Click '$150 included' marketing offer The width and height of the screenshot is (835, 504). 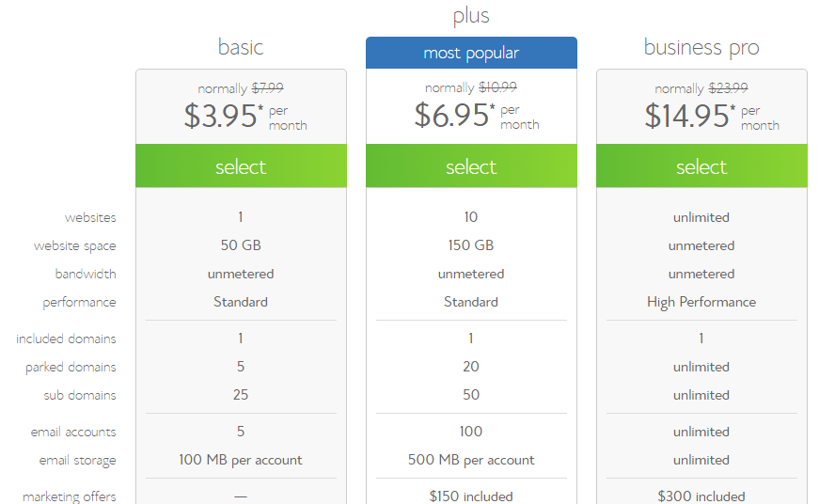point(471,496)
